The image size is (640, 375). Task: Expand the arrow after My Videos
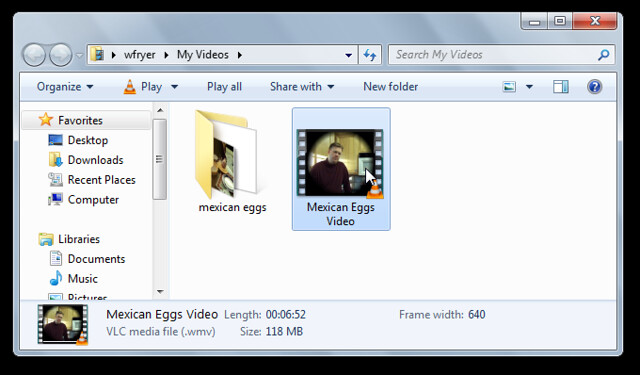pyautogui.click(x=240, y=55)
